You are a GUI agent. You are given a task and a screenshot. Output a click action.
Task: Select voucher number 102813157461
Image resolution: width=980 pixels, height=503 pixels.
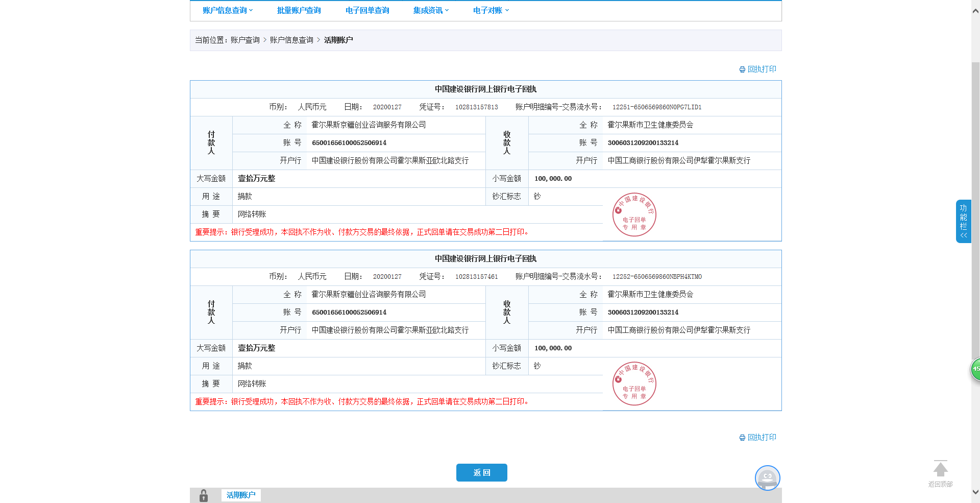[x=477, y=277]
